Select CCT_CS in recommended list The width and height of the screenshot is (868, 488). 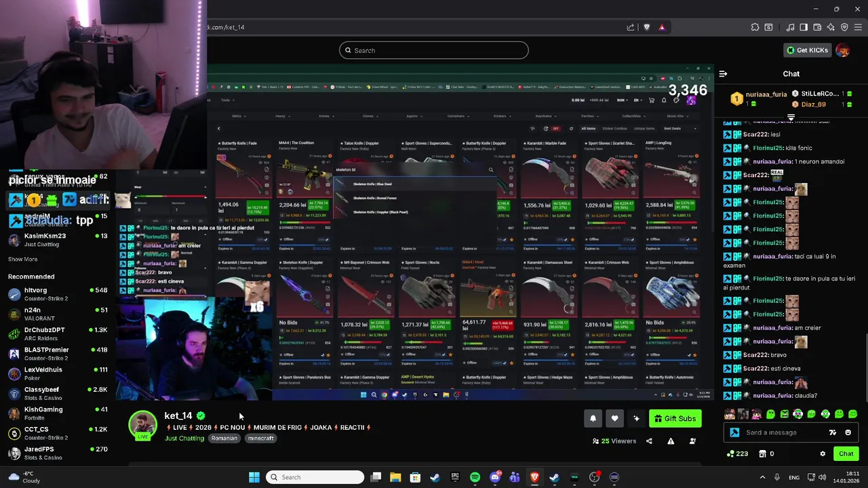coord(58,433)
